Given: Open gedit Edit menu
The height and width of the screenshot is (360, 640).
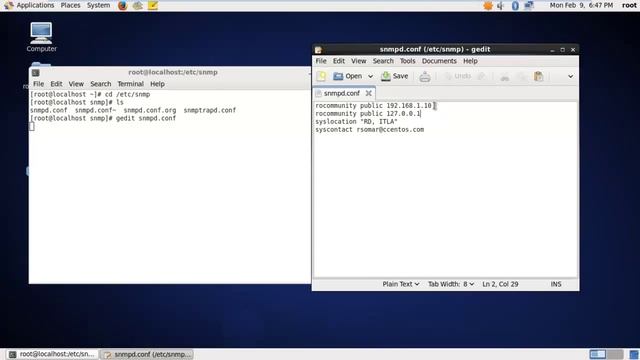Looking at the screenshot, I should click(x=339, y=61).
